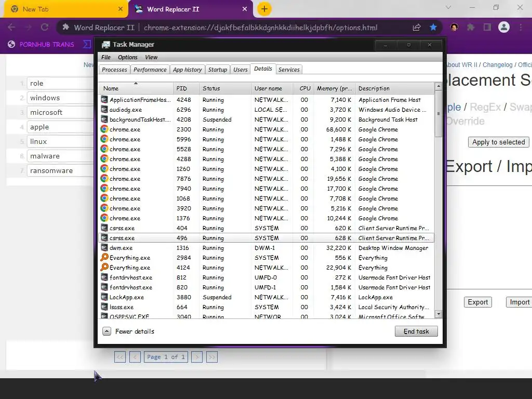
Task: Select chrome.exe icon with PID 1376
Action: (x=104, y=218)
